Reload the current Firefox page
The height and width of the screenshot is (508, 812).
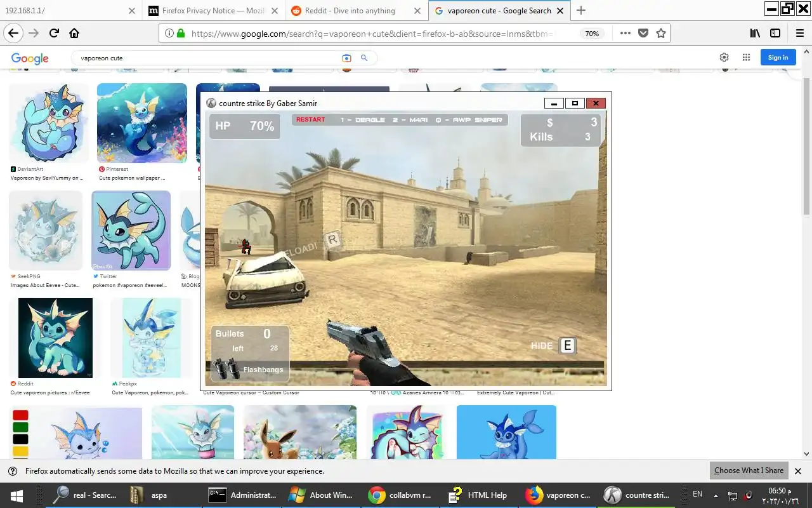[x=54, y=34]
